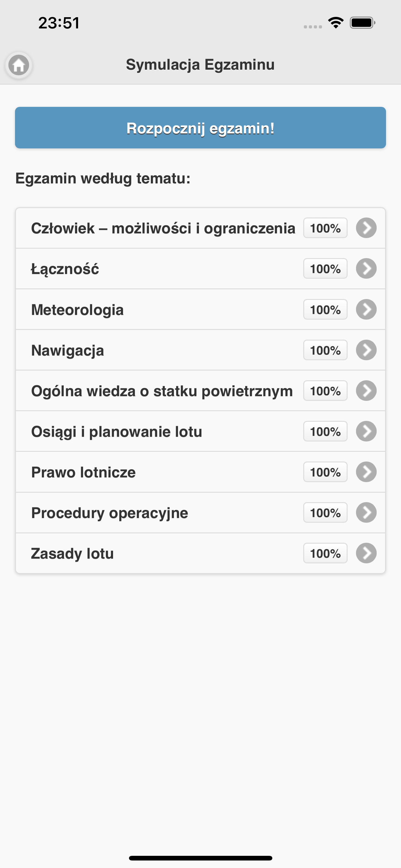Tap the Nawigacja row arrow icon
The height and width of the screenshot is (868, 401).
pos(366,350)
